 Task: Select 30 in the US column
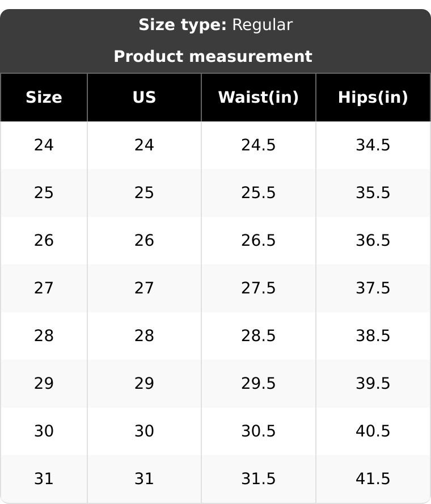(x=144, y=431)
